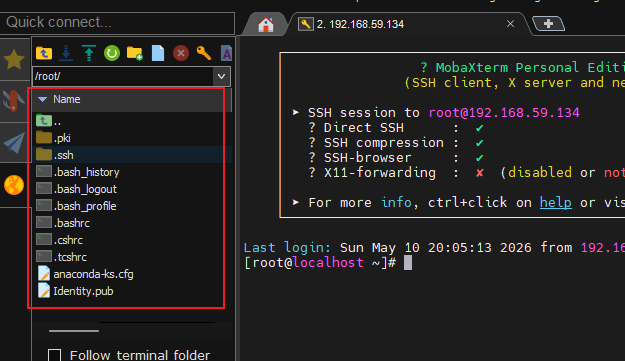
Task: Go to the home tab
Action: point(266,25)
